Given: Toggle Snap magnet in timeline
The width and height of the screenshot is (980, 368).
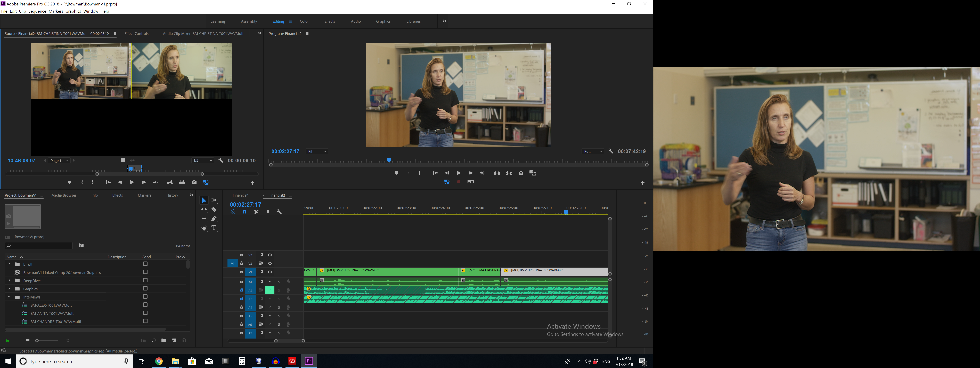Looking at the screenshot, I should tap(244, 212).
